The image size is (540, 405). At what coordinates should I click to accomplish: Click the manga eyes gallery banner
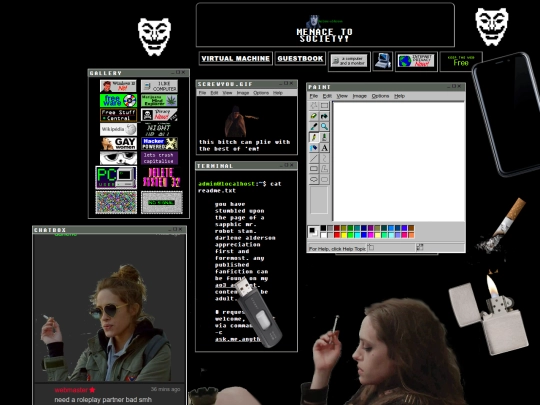coord(118,158)
